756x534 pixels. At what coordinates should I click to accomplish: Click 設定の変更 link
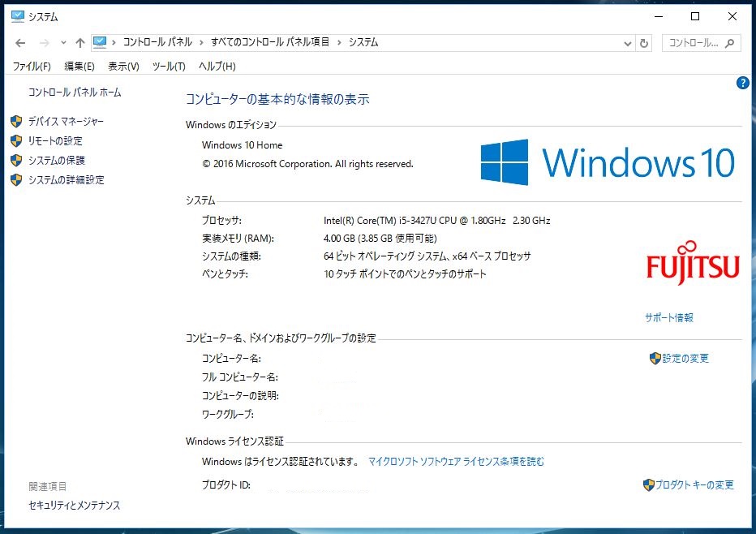(x=685, y=359)
